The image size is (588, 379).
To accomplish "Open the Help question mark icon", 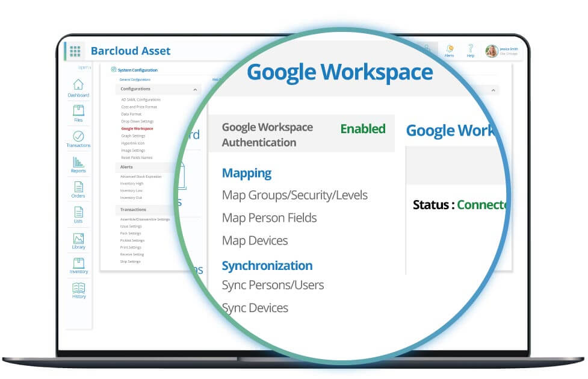I will (x=470, y=48).
